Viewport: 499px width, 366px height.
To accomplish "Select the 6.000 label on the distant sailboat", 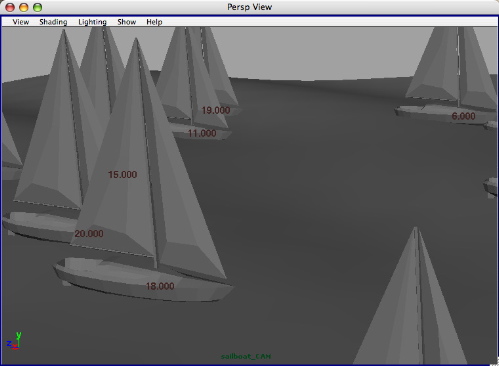I will pos(463,116).
